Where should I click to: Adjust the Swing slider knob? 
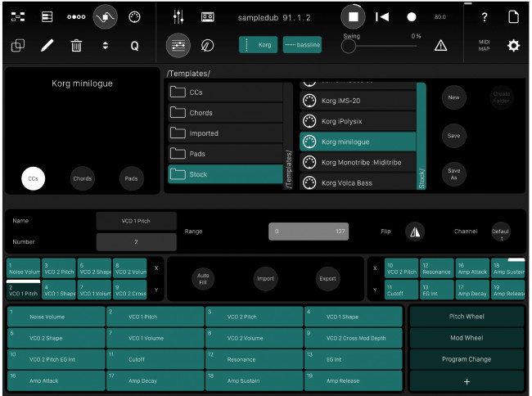click(x=349, y=46)
